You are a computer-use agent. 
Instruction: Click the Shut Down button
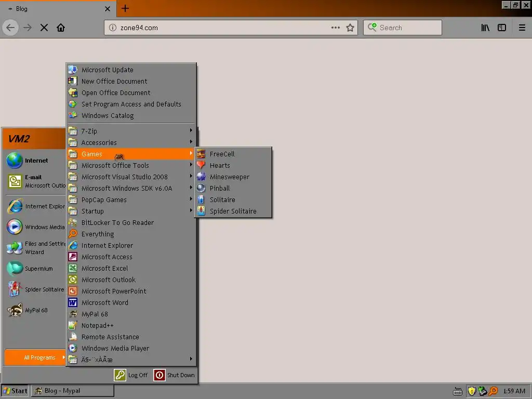tap(174, 375)
